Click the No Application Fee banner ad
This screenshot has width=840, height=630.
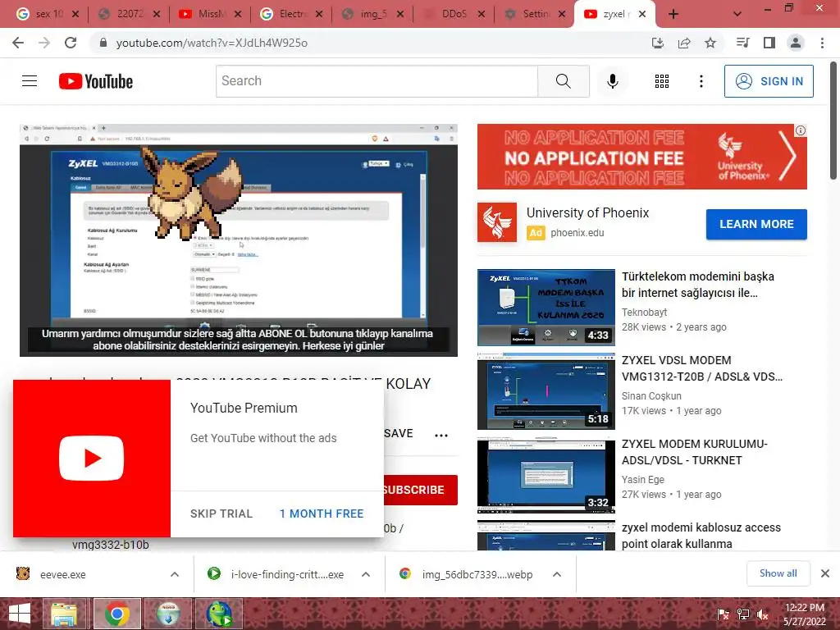tap(641, 157)
